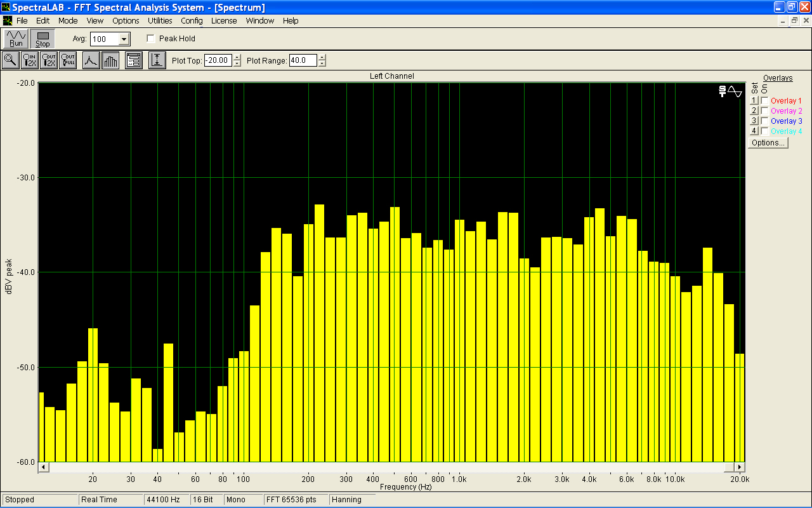812x508 pixels.
Task: Turn on Overlay 2
Action: click(x=764, y=111)
